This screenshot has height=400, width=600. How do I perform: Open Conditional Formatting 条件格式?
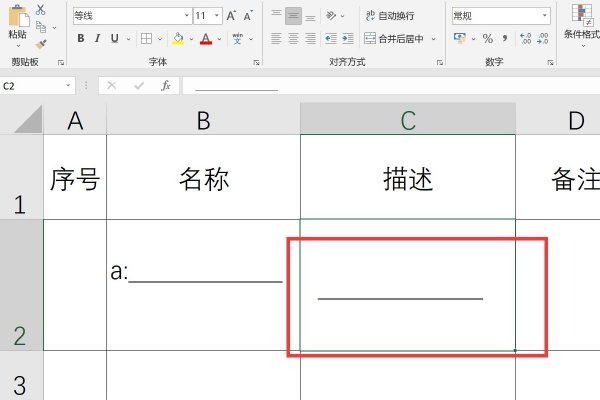[x=582, y=24]
